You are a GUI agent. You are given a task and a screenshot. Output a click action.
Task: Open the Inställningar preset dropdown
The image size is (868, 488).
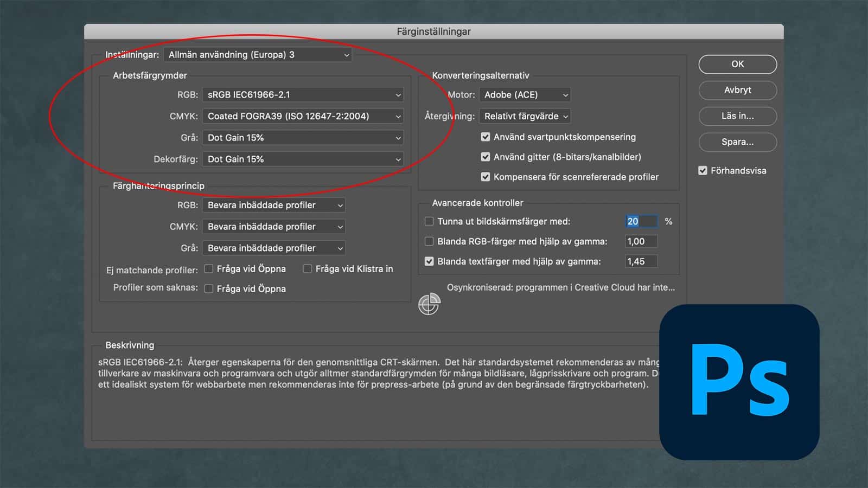pyautogui.click(x=258, y=55)
